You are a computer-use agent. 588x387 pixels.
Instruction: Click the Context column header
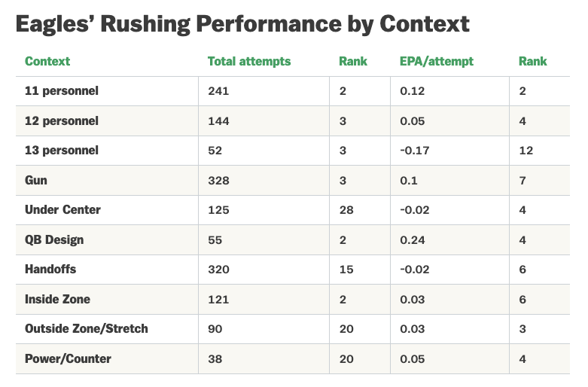coord(47,62)
